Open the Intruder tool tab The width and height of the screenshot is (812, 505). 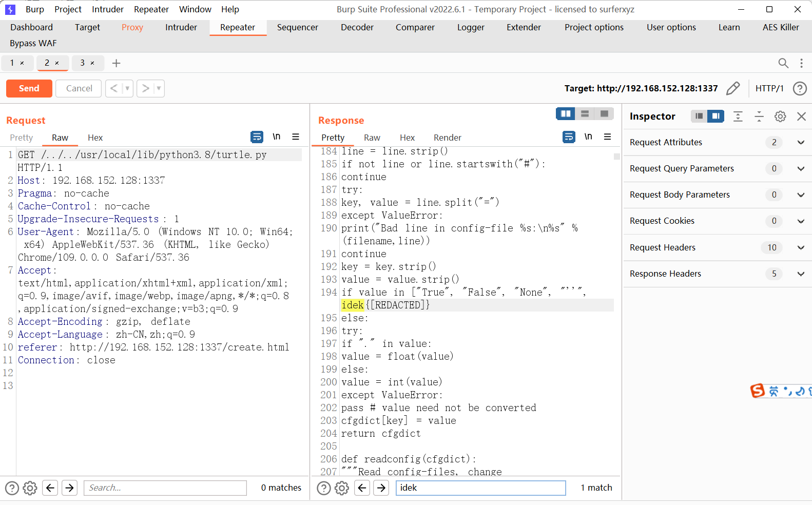tap(181, 27)
